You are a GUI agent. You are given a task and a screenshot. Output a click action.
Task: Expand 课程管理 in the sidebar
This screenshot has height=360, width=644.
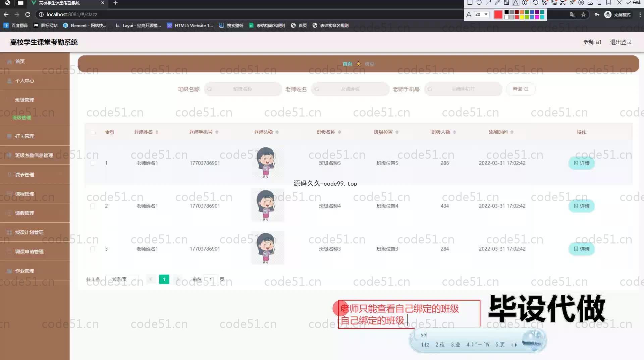coord(35,194)
